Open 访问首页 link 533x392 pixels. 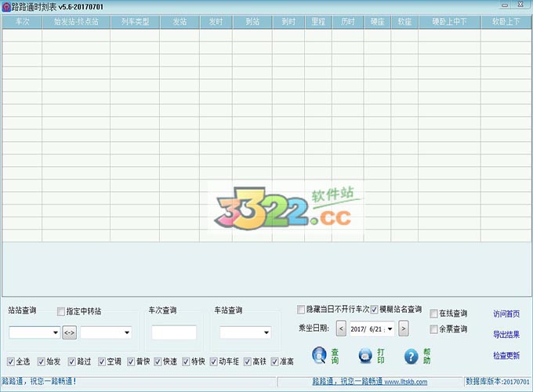coord(506,314)
